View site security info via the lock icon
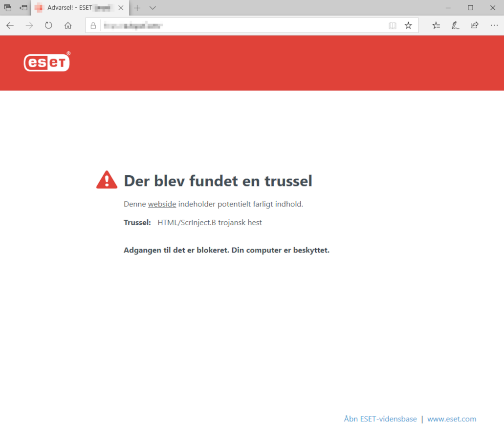The height and width of the screenshot is (441, 504). [93, 25]
